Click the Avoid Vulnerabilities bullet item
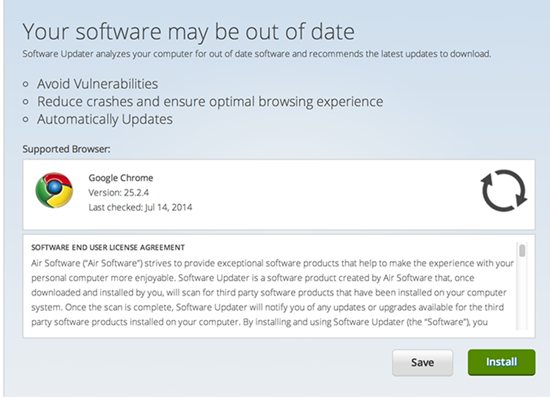The width and height of the screenshot is (550, 397). (x=98, y=84)
